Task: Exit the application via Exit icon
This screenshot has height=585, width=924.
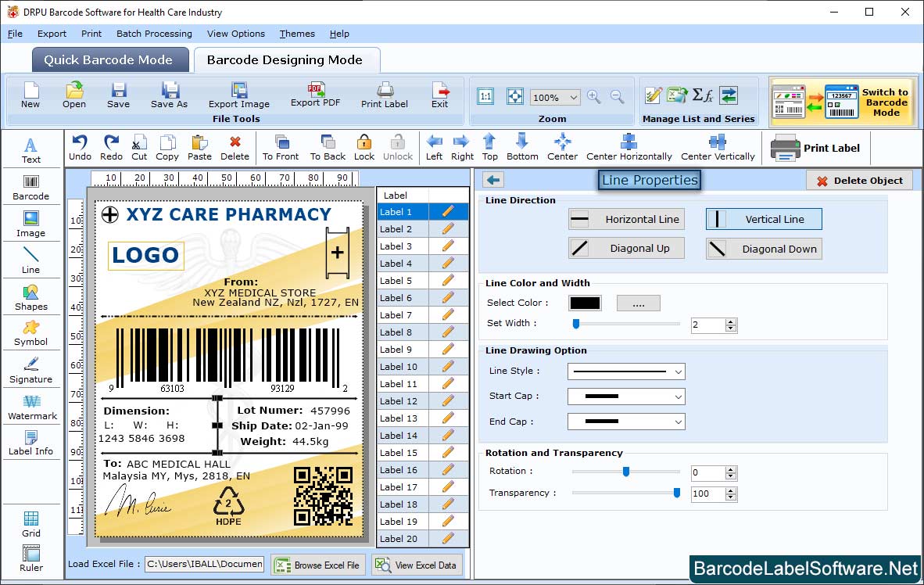Action: pyautogui.click(x=439, y=95)
